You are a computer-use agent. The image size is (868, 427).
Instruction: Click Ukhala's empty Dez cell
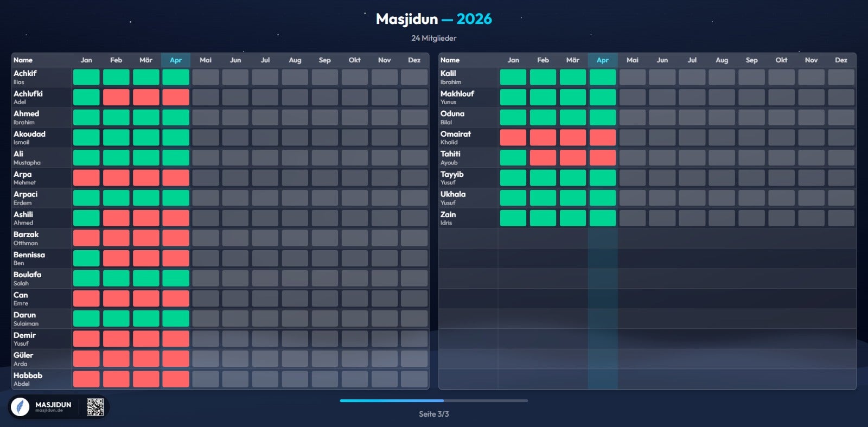pyautogui.click(x=841, y=198)
